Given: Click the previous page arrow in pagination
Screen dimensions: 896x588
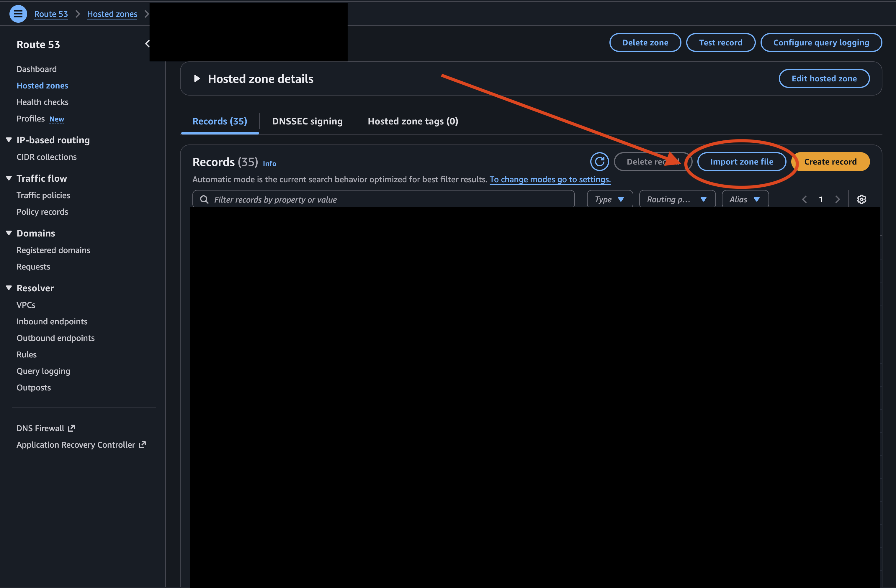Looking at the screenshot, I should coord(805,199).
